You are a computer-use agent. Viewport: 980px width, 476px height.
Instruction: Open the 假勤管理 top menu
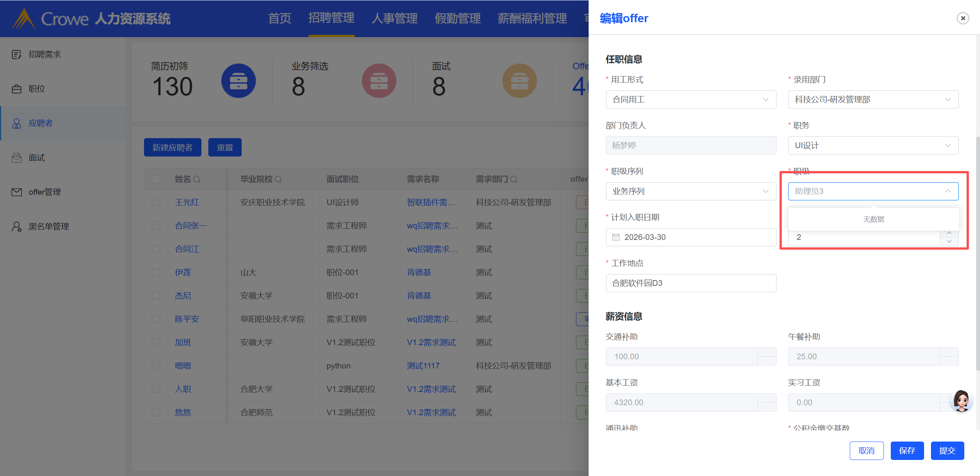tap(457, 18)
